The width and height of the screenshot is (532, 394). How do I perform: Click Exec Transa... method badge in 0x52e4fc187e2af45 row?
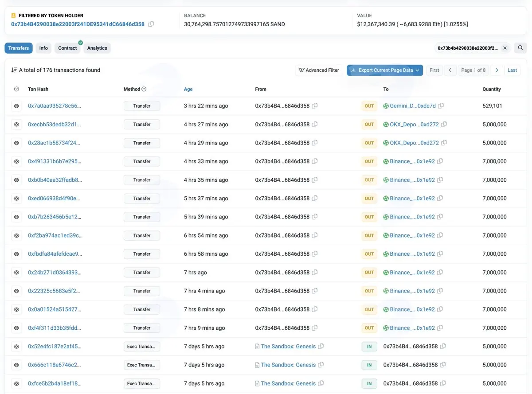(142, 347)
